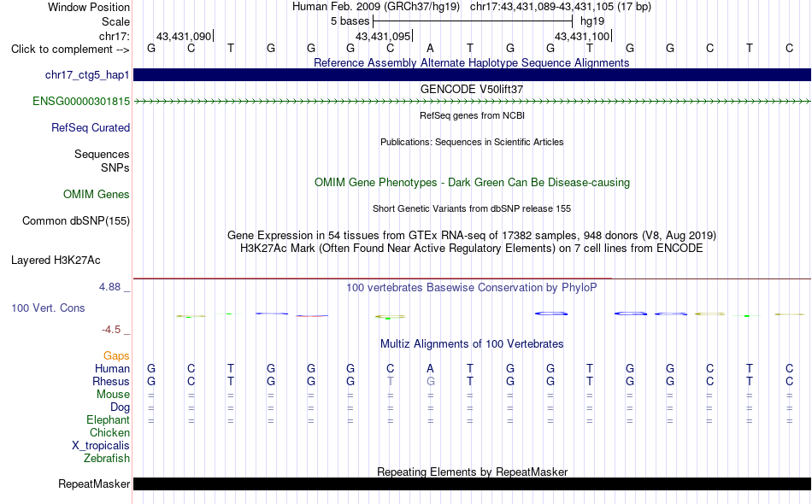Click the 43,431,100 position marker
Image resolution: width=812 pixels, height=504 pixels.
point(583,36)
